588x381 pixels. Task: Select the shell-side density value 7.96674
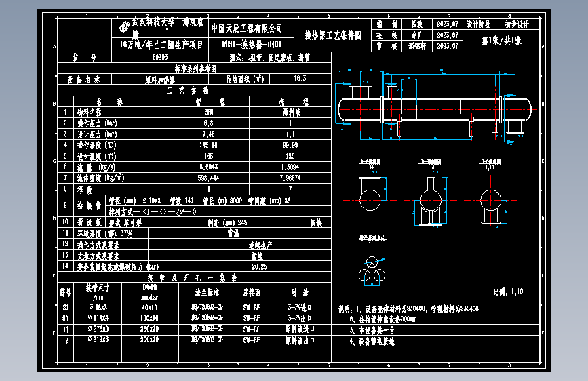pyautogui.click(x=290, y=178)
